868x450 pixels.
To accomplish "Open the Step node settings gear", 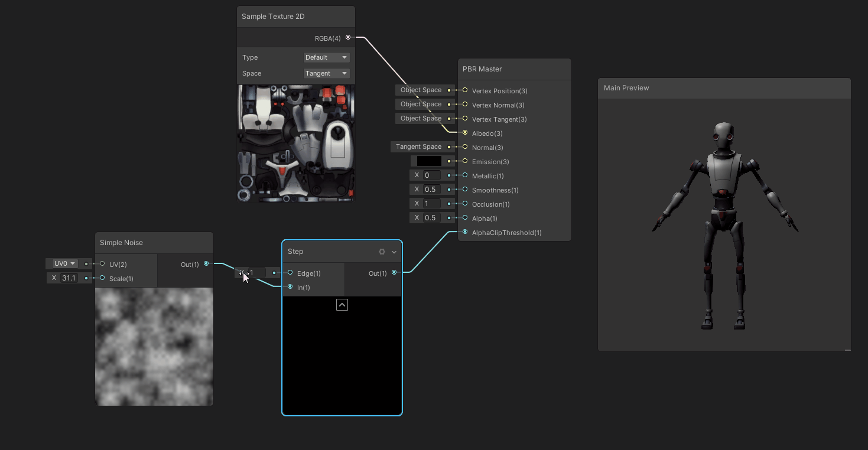I will click(x=382, y=252).
